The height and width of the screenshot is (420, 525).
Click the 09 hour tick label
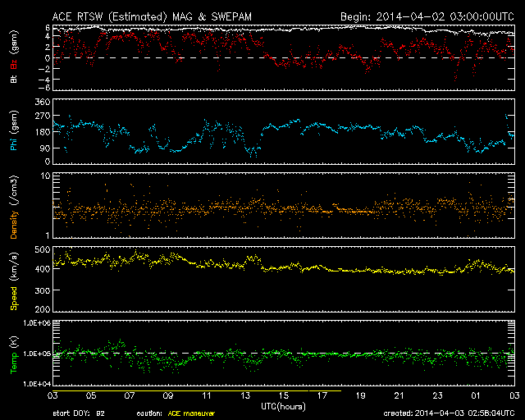167,395
